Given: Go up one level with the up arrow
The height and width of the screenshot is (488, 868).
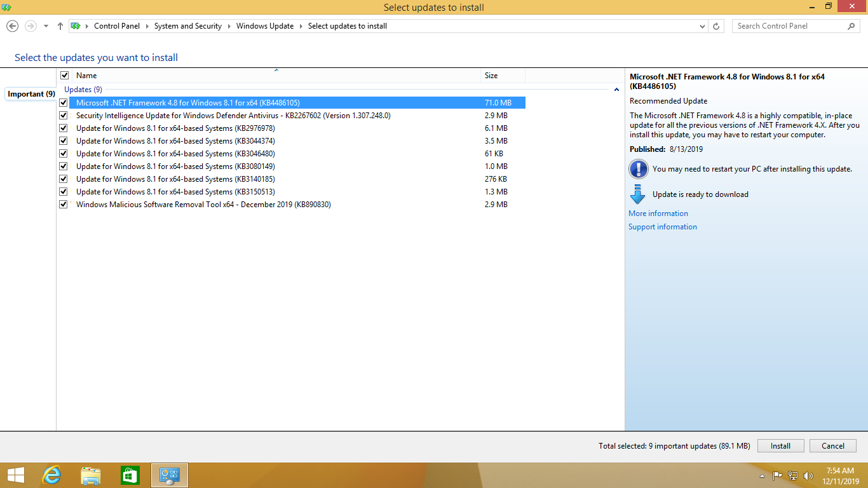Looking at the screenshot, I should pyautogui.click(x=60, y=26).
